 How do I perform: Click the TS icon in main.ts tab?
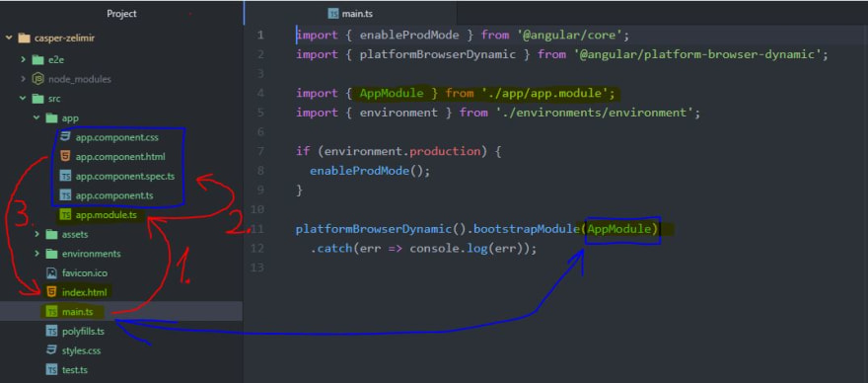point(333,13)
